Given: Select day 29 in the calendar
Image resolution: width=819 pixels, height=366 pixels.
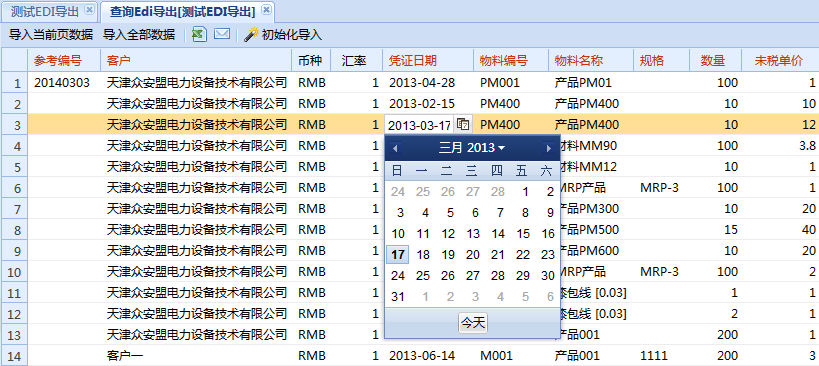Looking at the screenshot, I should (x=523, y=276).
